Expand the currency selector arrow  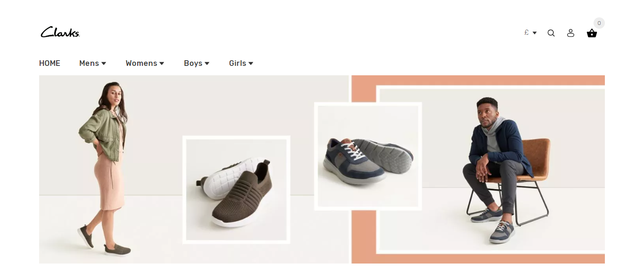(x=535, y=33)
